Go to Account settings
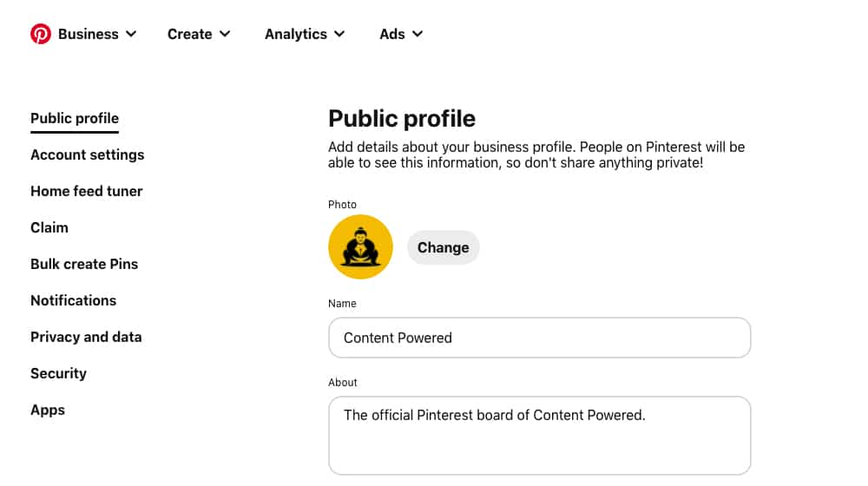 pos(88,155)
